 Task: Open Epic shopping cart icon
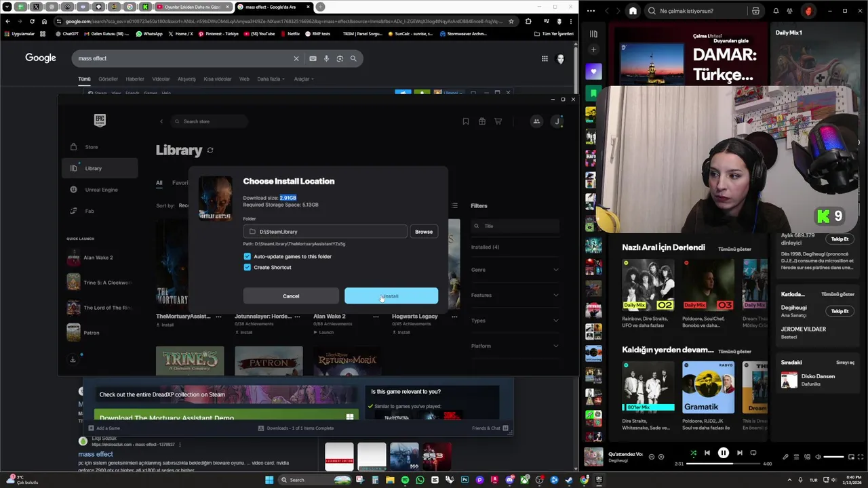click(498, 121)
